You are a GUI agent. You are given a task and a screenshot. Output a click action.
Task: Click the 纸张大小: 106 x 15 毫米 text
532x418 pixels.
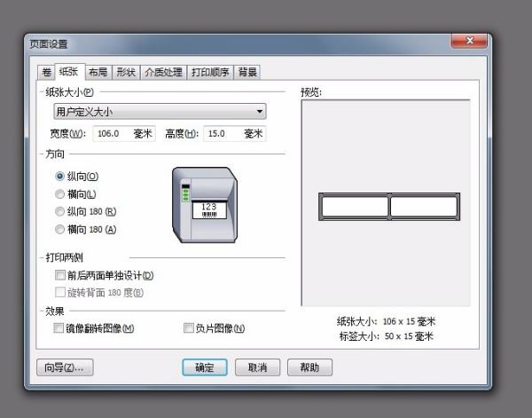click(386, 321)
